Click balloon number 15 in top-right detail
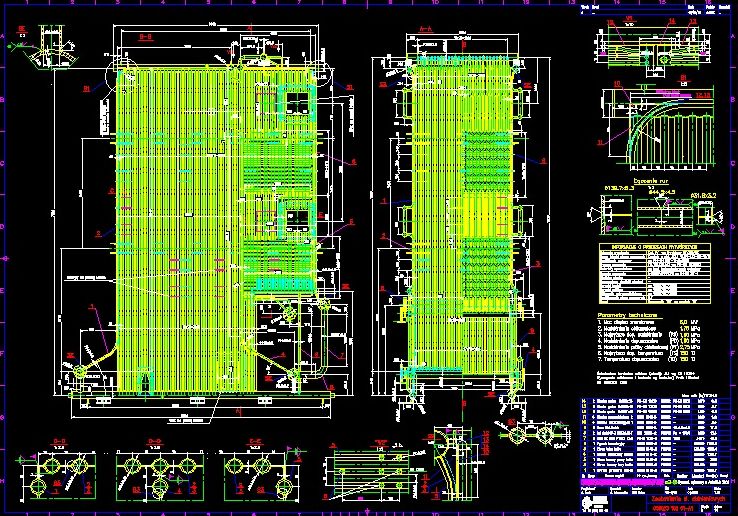The height and width of the screenshot is (516, 738). pos(611,22)
